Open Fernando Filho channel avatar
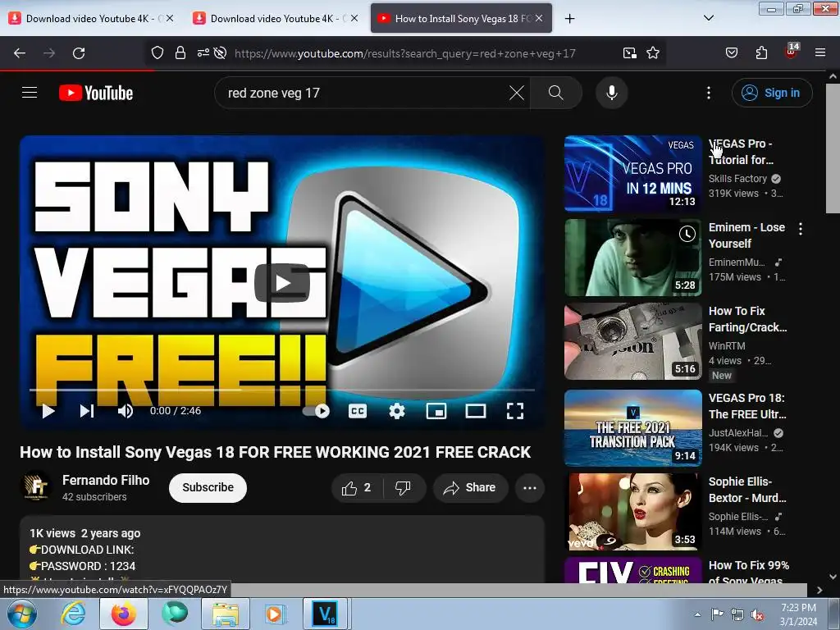 36,486
